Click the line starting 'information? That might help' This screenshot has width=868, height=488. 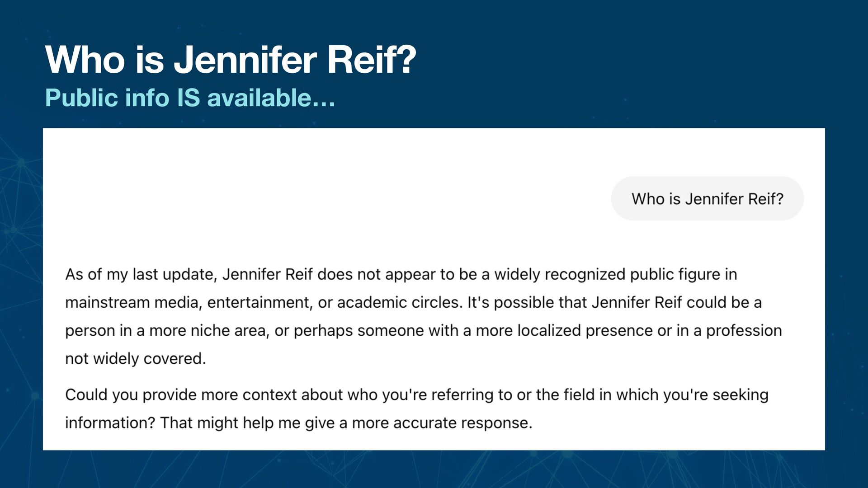coord(298,422)
